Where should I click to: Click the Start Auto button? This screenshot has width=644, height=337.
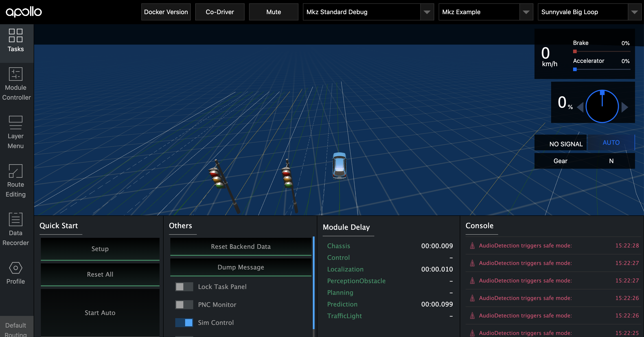(x=100, y=312)
